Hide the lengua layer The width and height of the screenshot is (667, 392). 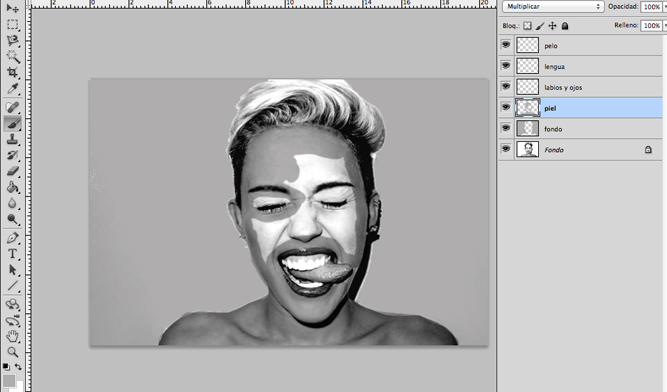pos(505,65)
